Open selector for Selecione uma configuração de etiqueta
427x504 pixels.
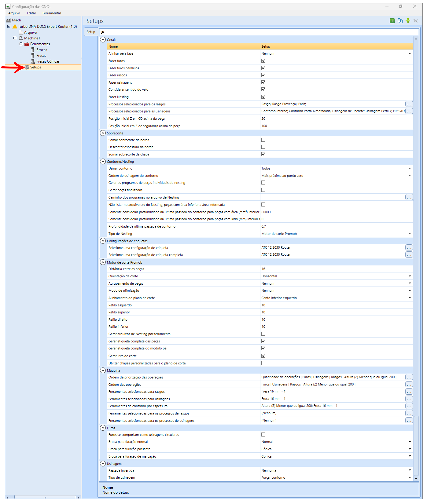click(x=409, y=248)
